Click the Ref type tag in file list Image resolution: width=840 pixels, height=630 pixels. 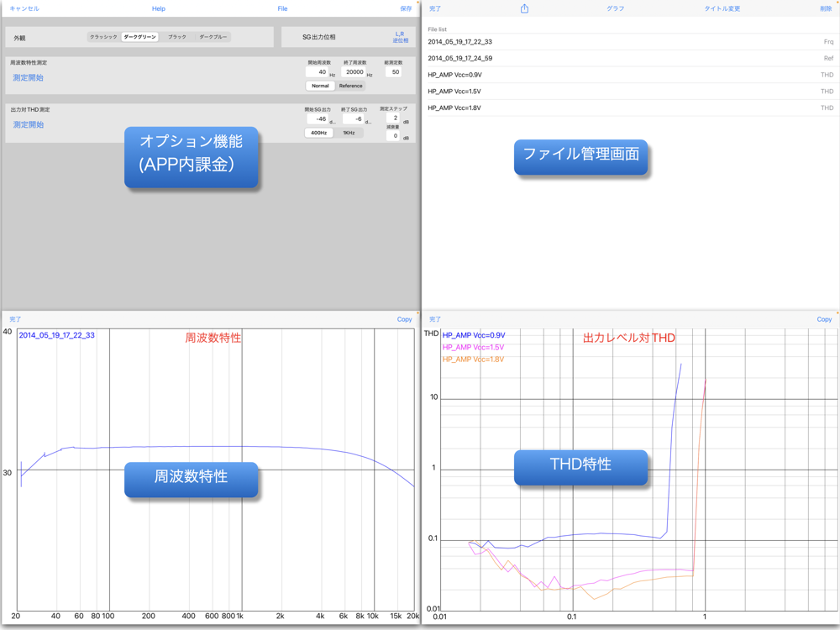[829, 59]
